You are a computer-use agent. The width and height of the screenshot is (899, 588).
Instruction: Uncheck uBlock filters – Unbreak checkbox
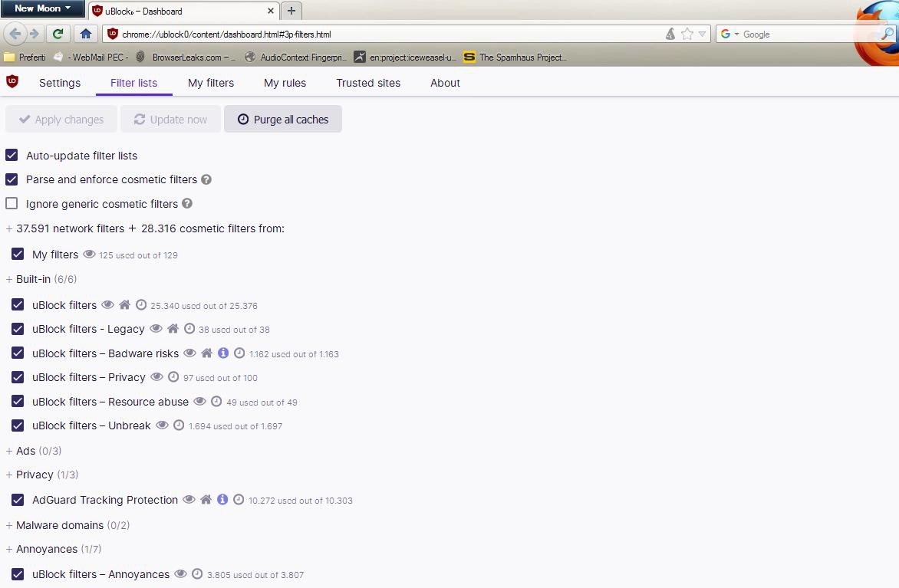click(18, 425)
